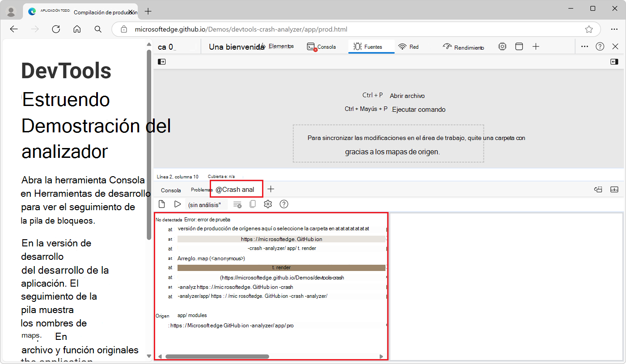The image size is (626, 364).
Task: Add a tool to the drawer
Action: (x=271, y=189)
